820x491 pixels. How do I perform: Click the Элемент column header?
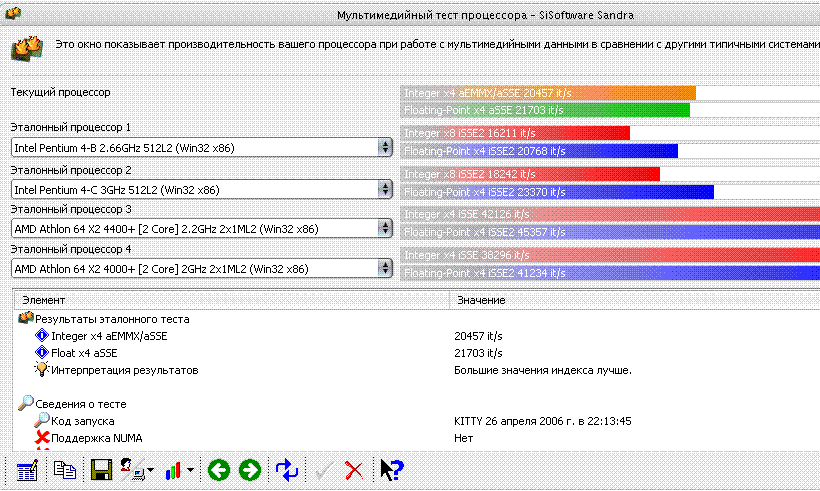point(231,300)
